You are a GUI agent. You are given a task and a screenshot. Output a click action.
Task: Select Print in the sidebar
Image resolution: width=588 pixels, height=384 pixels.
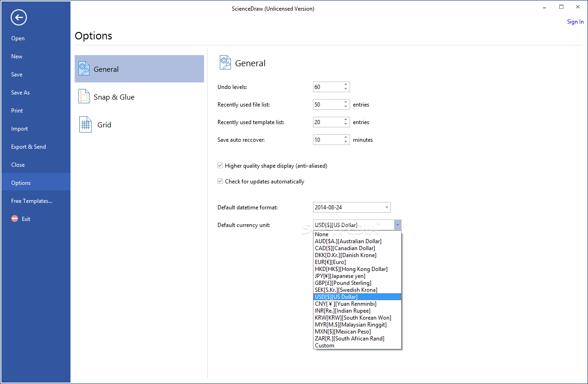(x=17, y=111)
